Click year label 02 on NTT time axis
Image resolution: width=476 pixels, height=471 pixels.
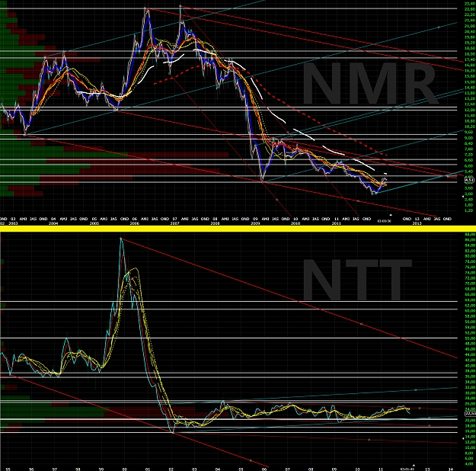pyautogui.click(x=171, y=469)
